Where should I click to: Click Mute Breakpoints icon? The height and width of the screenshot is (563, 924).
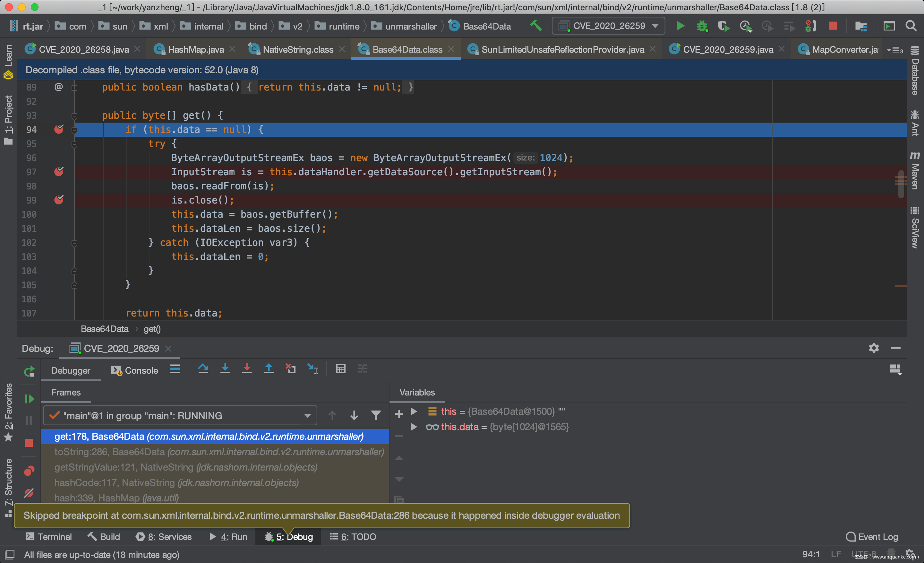point(29,493)
